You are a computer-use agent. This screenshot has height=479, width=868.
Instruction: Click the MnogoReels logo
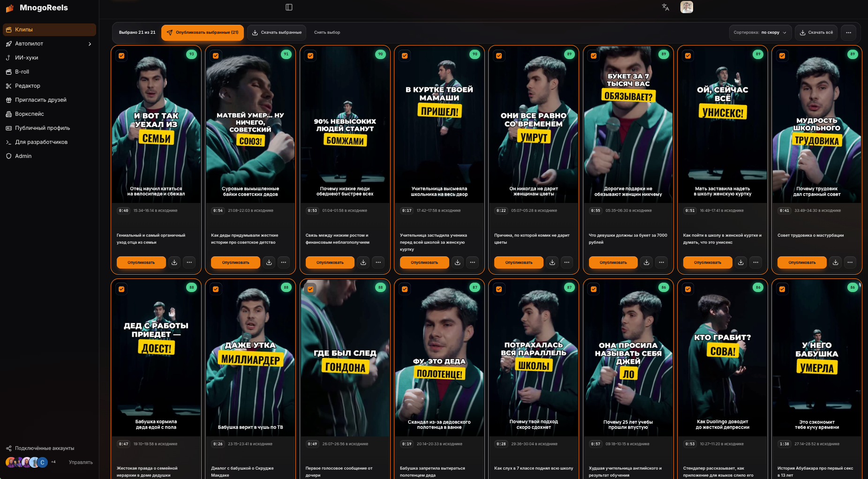click(37, 7)
